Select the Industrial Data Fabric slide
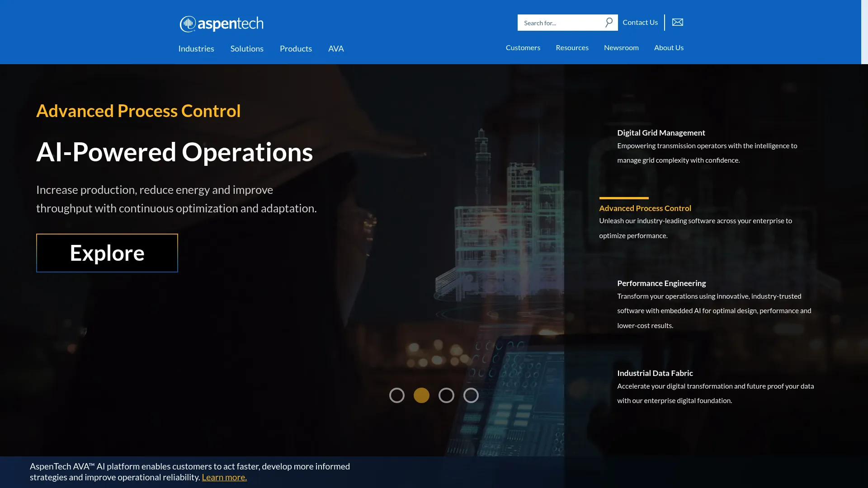Screen dimensions: 868x488 coord(655,373)
